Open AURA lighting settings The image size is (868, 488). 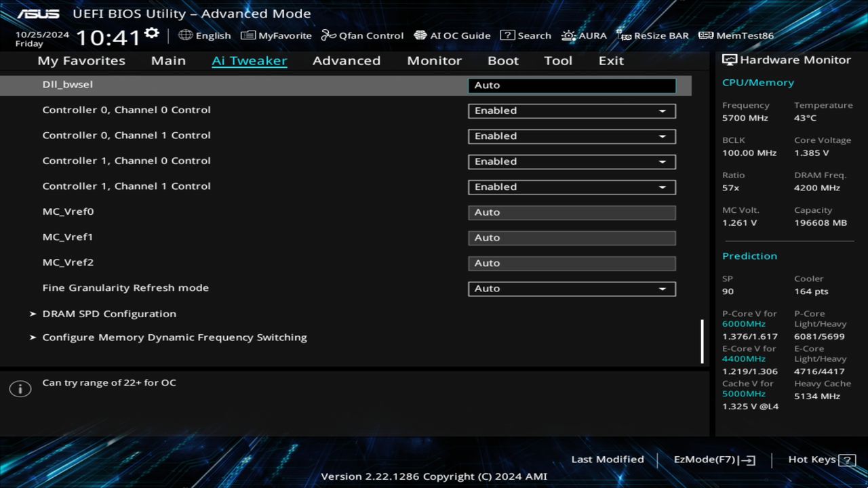tap(584, 35)
